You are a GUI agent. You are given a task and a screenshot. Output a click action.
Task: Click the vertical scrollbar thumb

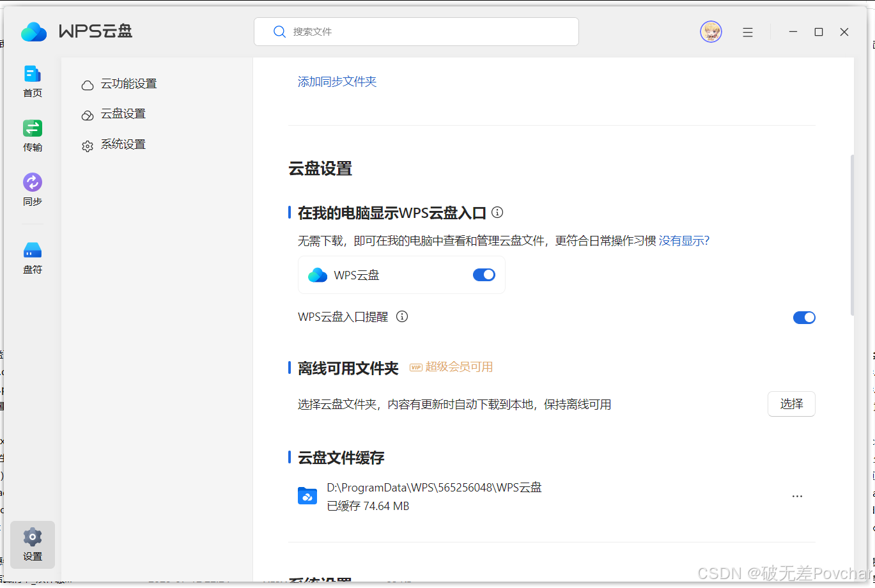coord(852,235)
